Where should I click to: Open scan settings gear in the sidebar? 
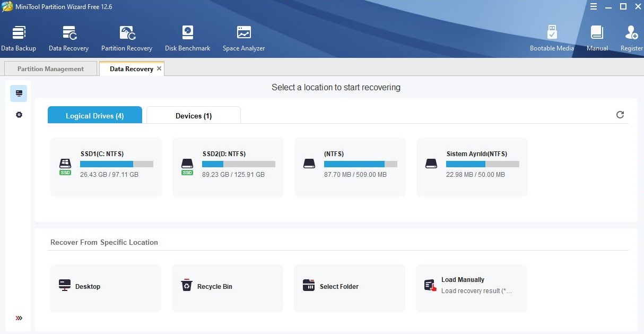19,115
